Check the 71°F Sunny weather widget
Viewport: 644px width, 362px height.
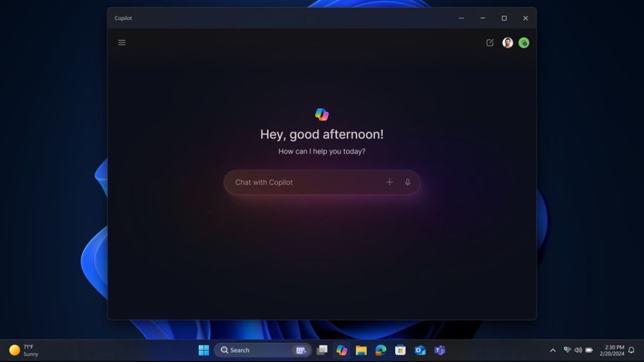(24, 350)
